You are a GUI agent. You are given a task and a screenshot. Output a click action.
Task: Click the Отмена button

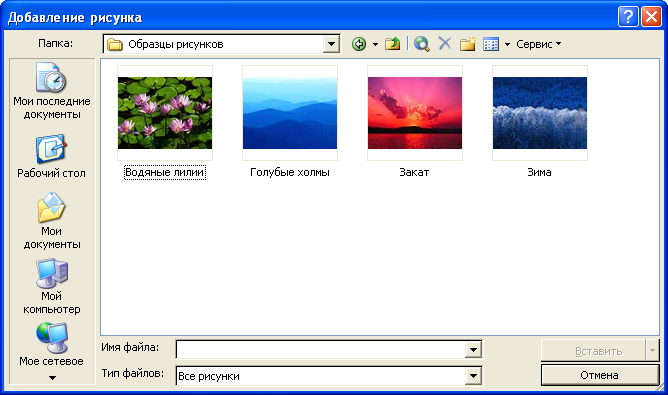point(600,375)
